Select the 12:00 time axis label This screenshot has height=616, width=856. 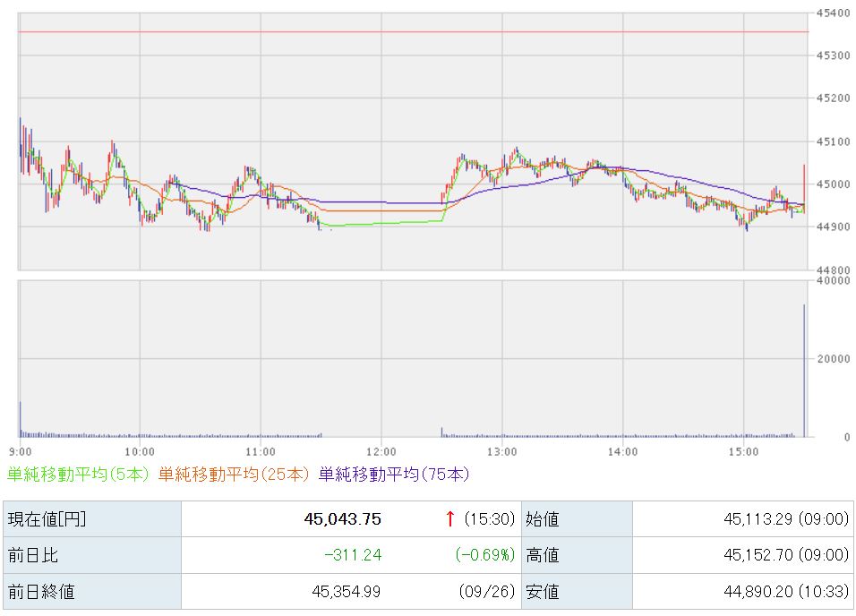coord(381,450)
